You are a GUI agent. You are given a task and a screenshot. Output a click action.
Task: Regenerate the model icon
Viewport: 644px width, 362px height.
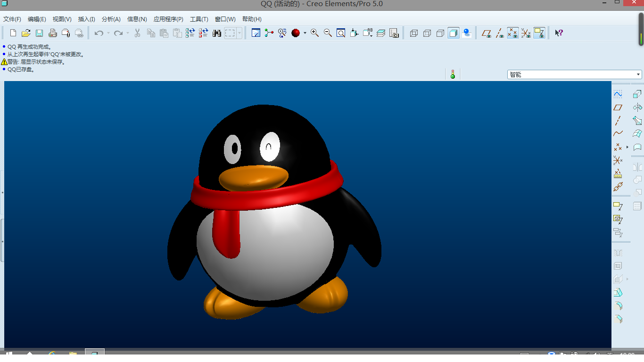tap(190, 33)
